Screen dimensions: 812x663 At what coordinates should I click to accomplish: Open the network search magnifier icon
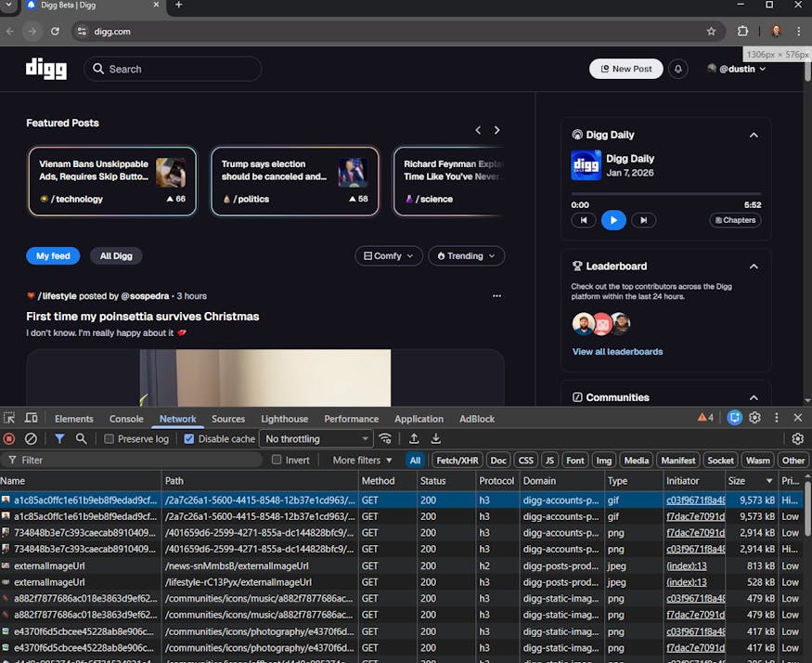(82, 438)
